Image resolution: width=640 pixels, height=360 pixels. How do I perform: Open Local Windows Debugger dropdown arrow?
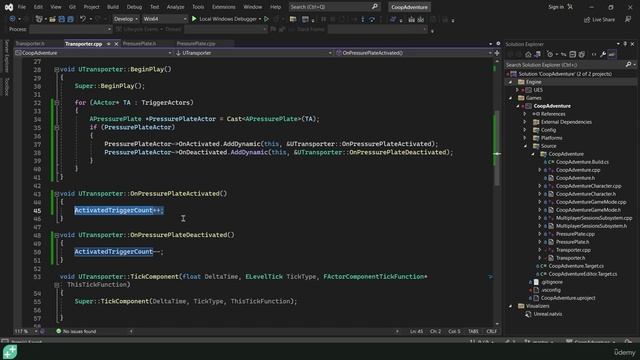click(x=260, y=19)
